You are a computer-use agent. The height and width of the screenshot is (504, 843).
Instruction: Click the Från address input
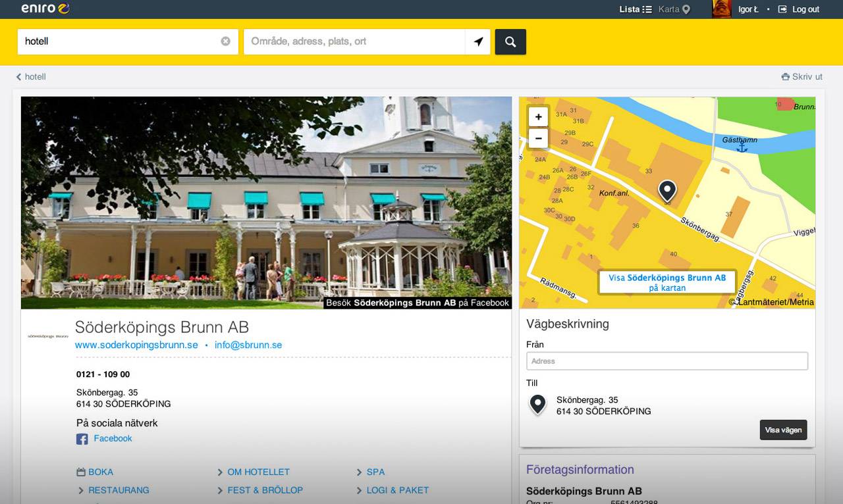click(x=667, y=361)
